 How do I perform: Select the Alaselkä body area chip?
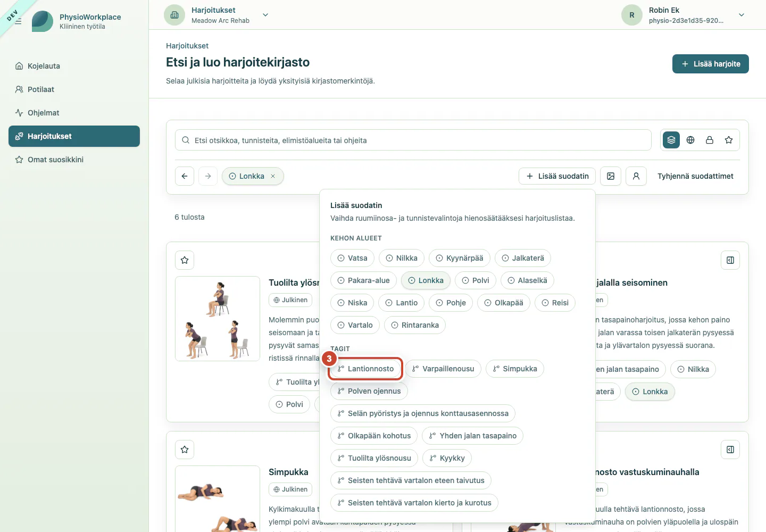(527, 280)
